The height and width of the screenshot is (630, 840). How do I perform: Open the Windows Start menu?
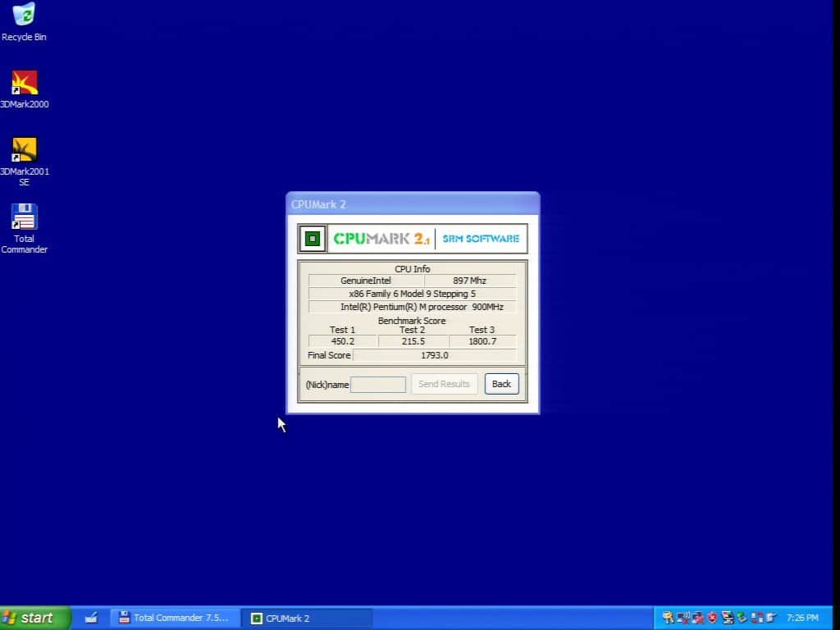(34, 618)
